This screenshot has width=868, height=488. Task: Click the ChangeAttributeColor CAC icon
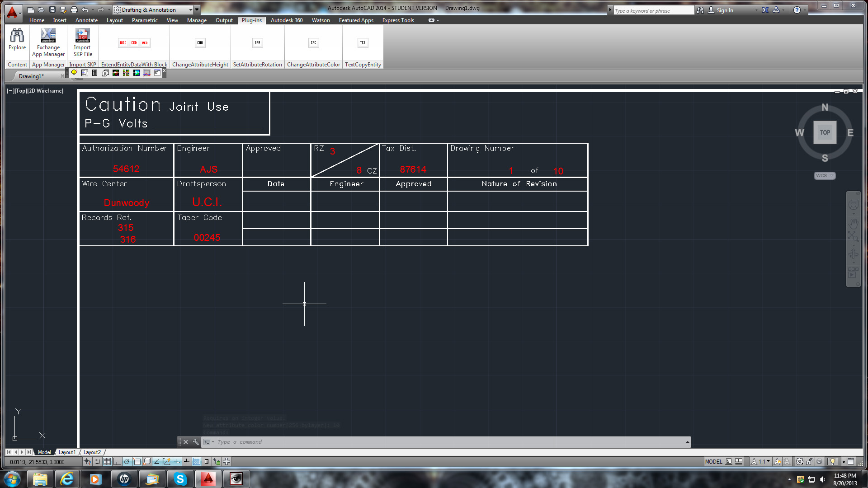(x=313, y=42)
